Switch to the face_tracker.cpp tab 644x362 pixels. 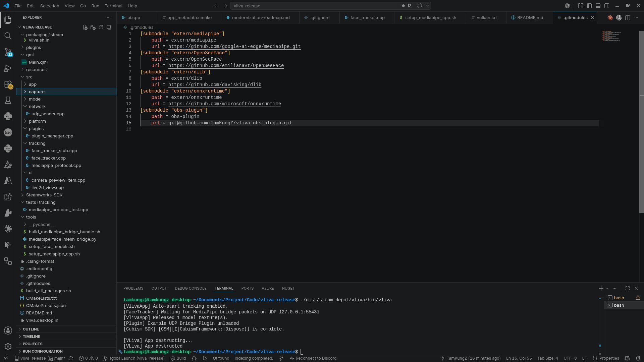click(x=367, y=17)
